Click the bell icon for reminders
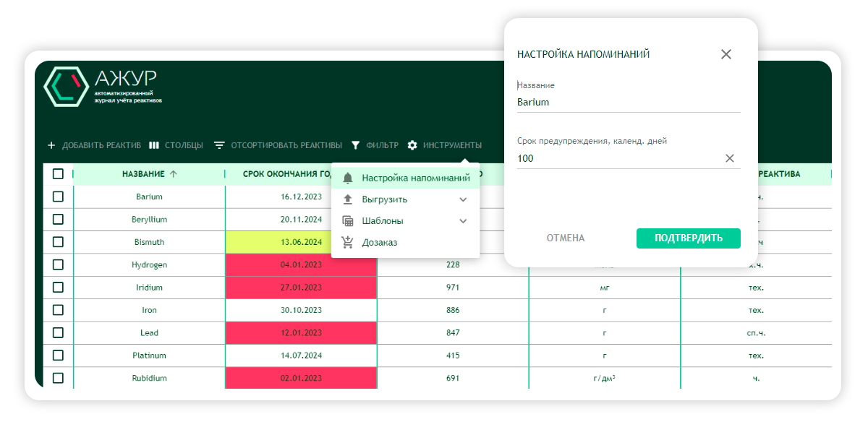Viewport: 868px width, 427px height. (x=348, y=178)
